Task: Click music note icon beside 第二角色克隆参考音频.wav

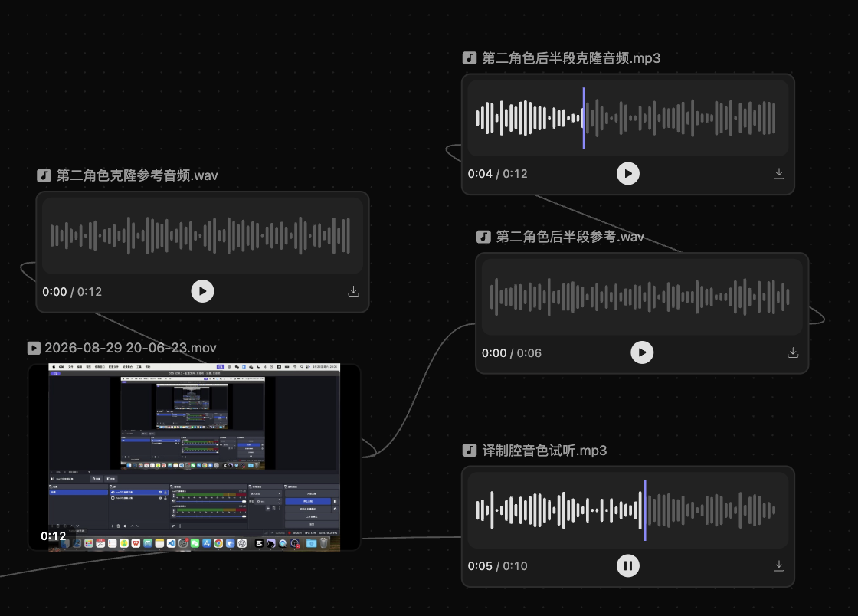Action: 44,175
